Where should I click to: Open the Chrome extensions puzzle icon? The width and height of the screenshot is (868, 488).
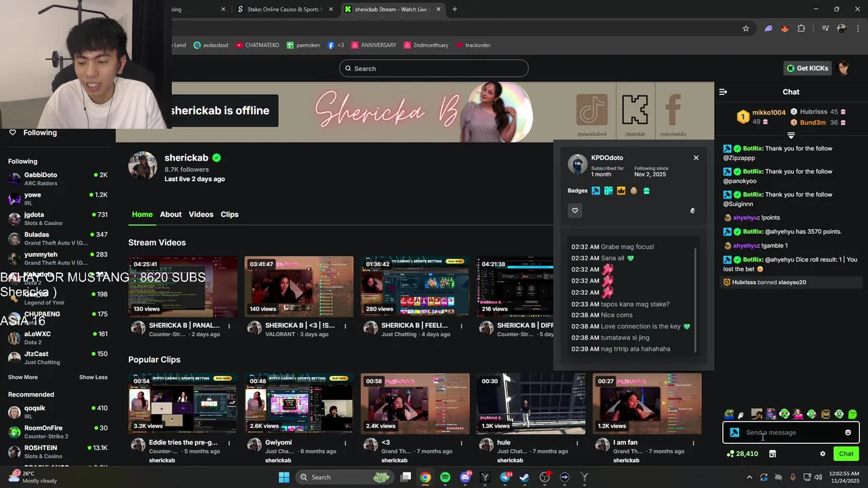coord(802,28)
